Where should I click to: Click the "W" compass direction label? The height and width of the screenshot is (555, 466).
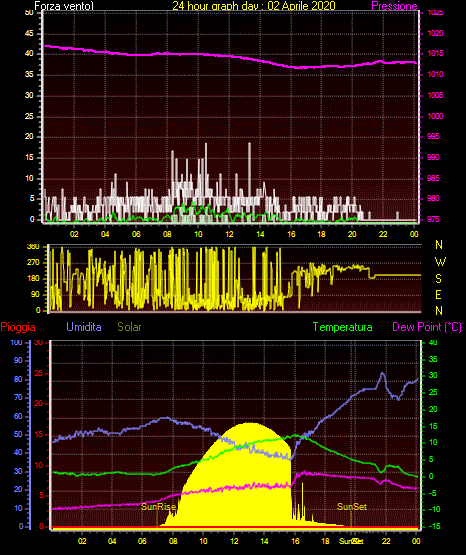tap(440, 262)
